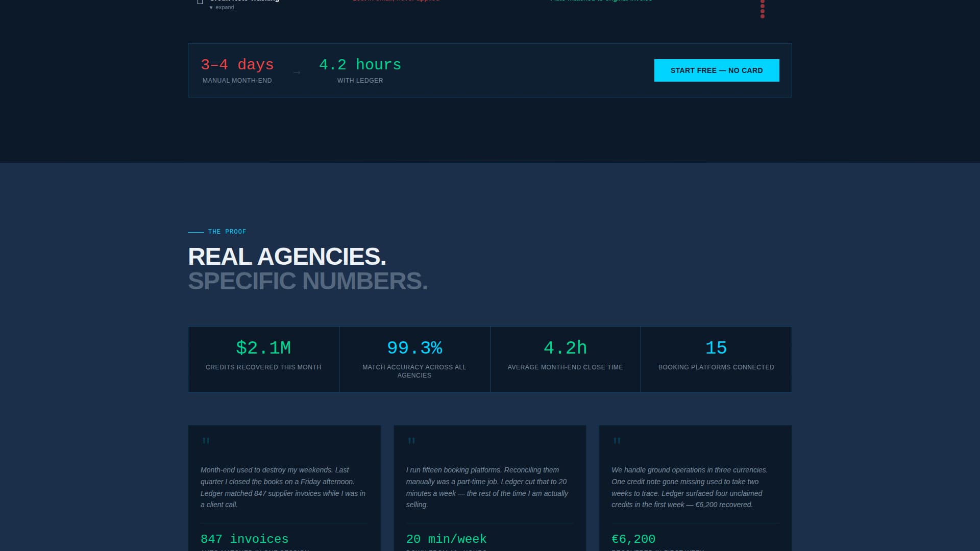Click BOOKING PLATFORMS CONNECTED label
Viewport: 980px width, 551px height.
[x=716, y=367]
